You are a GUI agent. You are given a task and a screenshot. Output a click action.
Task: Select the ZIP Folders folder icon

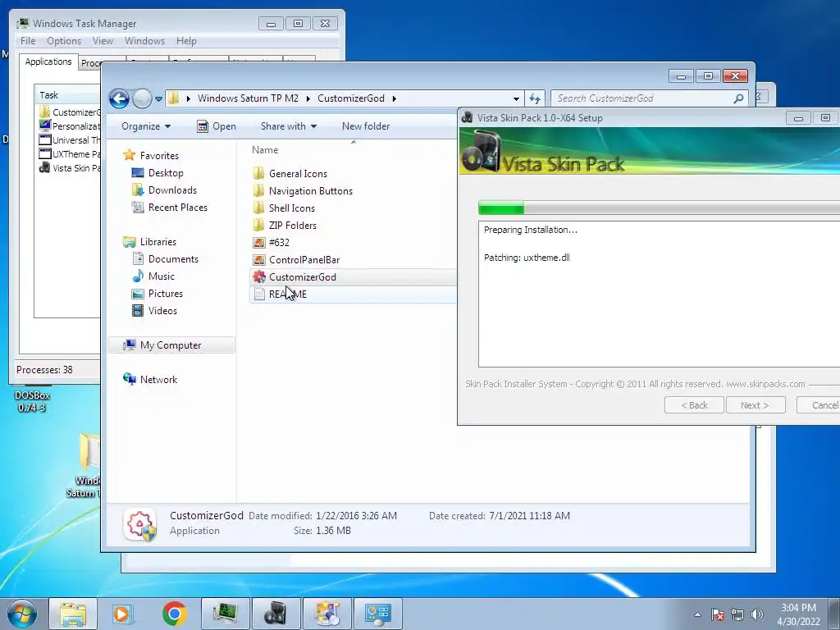(x=258, y=225)
